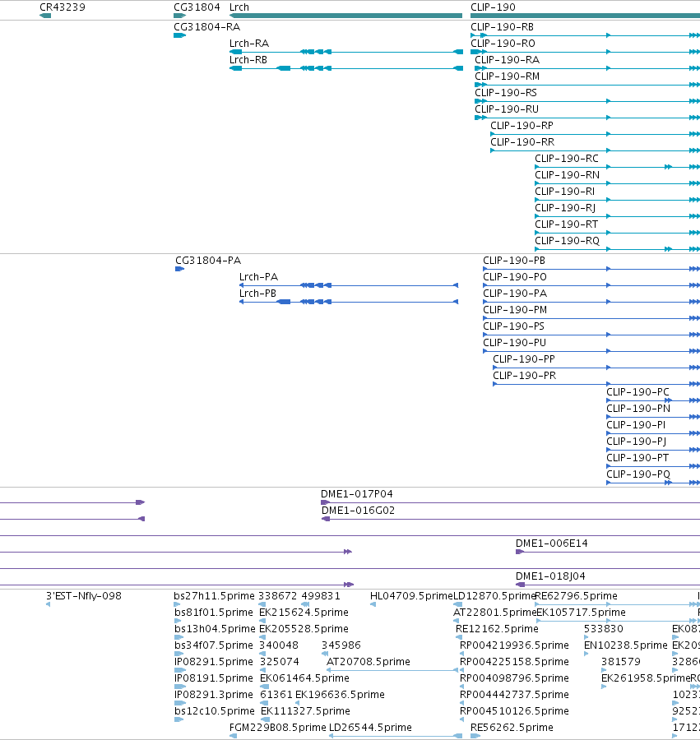This screenshot has width=700, height=740.
Task: Select the DME1-018J04 clone
Action: [550, 576]
